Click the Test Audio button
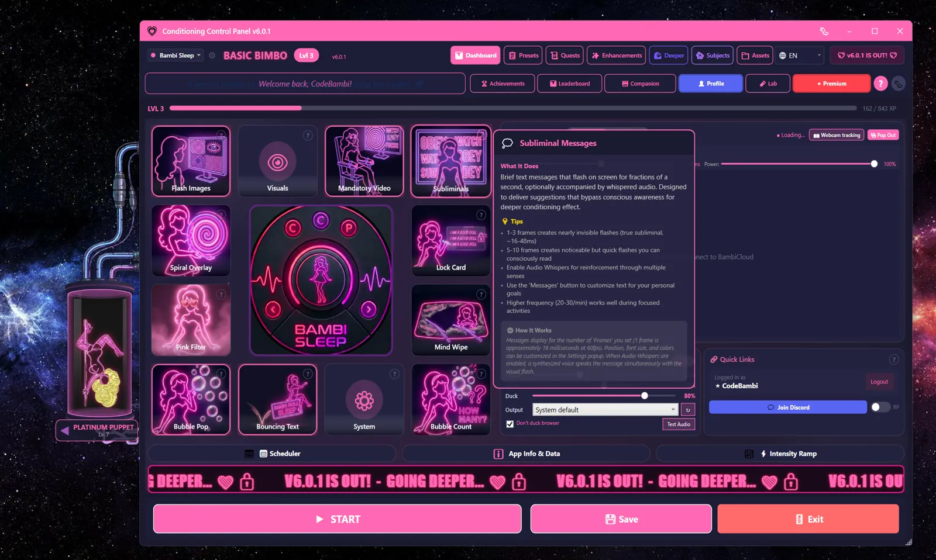 tap(679, 424)
